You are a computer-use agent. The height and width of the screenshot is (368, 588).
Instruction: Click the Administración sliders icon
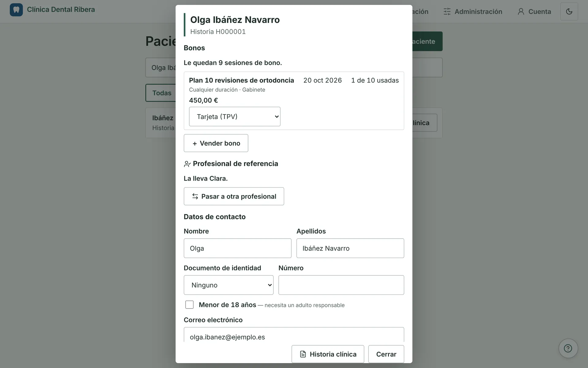click(x=447, y=12)
